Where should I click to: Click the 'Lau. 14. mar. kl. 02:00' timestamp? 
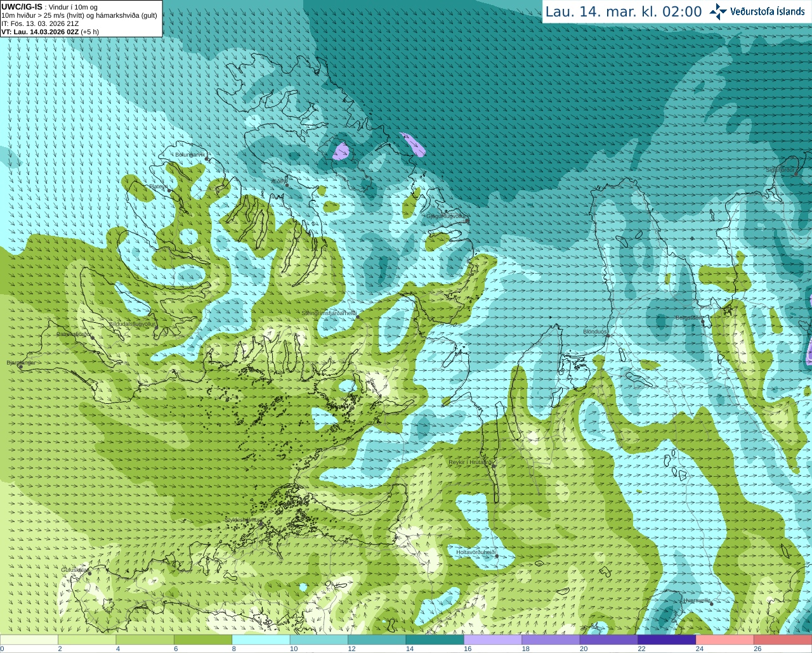[624, 12]
